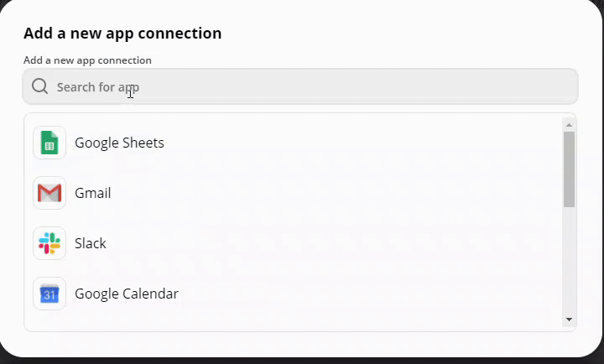The height and width of the screenshot is (364, 604).
Task: Click empty space in the Google Calendar row
Action: pos(346,294)
